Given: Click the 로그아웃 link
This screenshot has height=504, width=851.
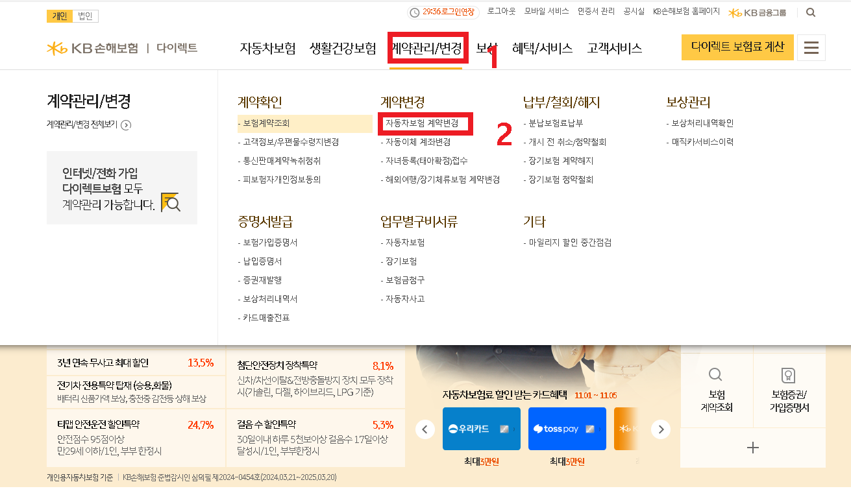Looking at the screenshot, I should click(x=500, y=12).
